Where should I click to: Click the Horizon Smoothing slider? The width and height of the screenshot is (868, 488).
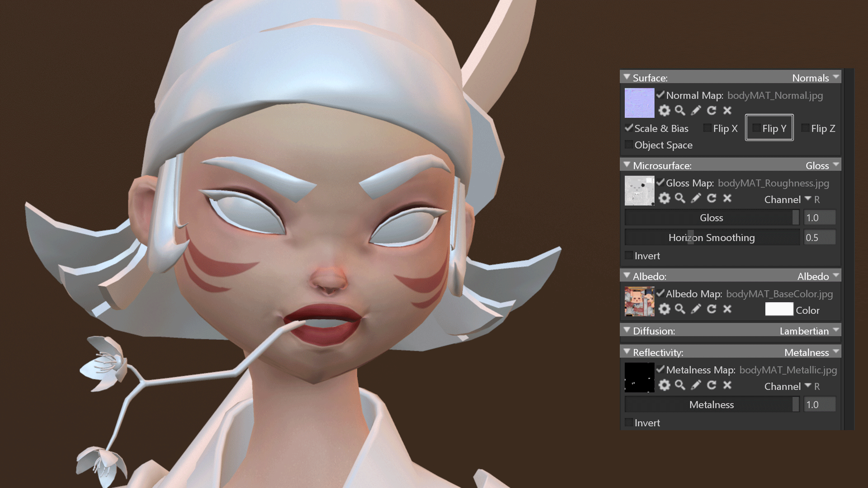click(x=712, y=237)
